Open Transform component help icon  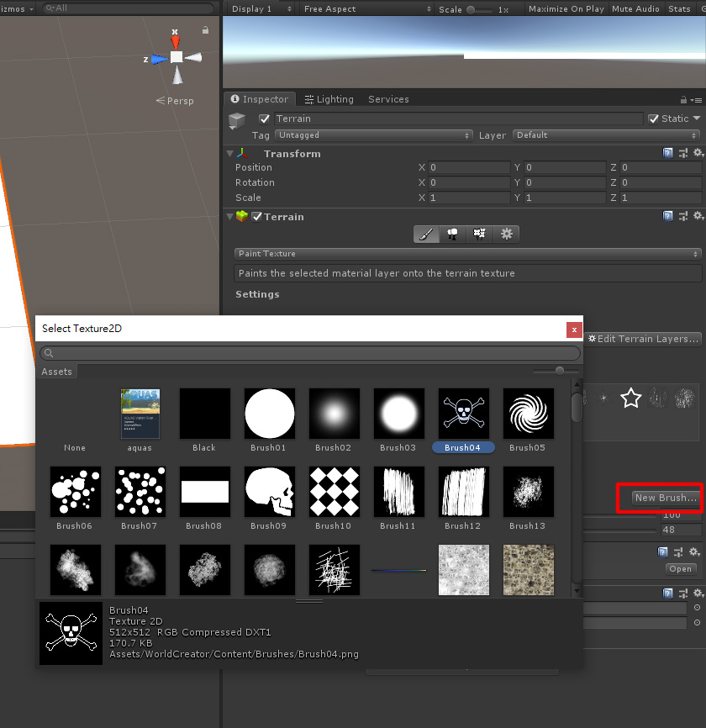point(668,154)
